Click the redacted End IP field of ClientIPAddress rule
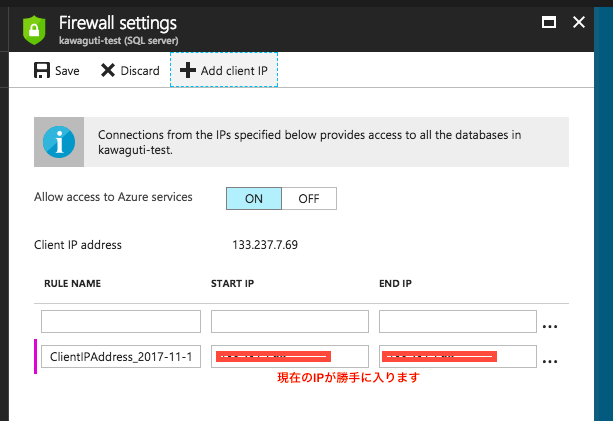613x421 pixels. (457, 356)
